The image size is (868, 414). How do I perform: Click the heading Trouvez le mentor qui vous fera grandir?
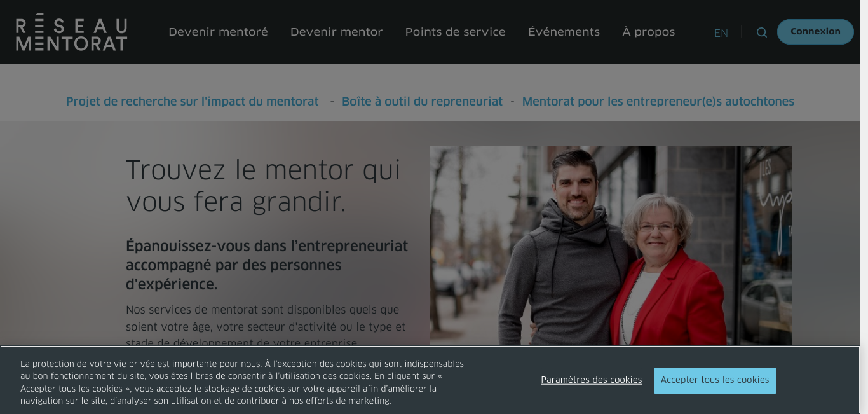pos(264,186)
